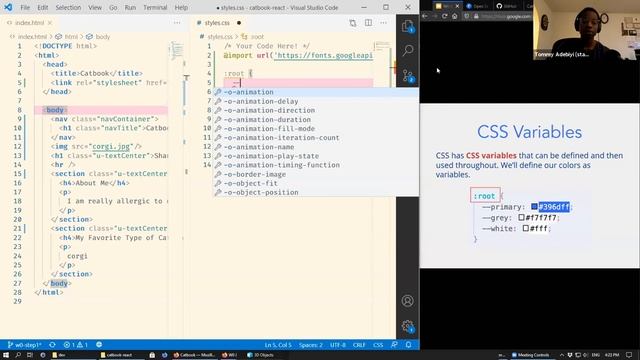Screen dimensions: 640x360
Task: Click the open changes icon beside styles.css
Action: (x=353, y=23)
